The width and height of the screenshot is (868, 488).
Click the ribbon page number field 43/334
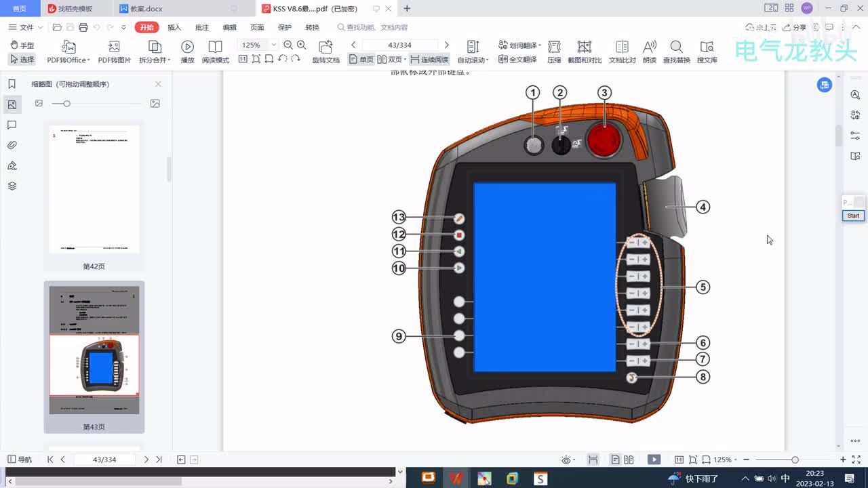(x=400, y=45)
